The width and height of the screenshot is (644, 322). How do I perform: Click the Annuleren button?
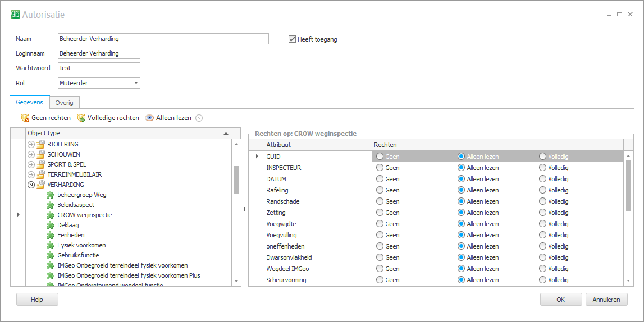point(606,300)
